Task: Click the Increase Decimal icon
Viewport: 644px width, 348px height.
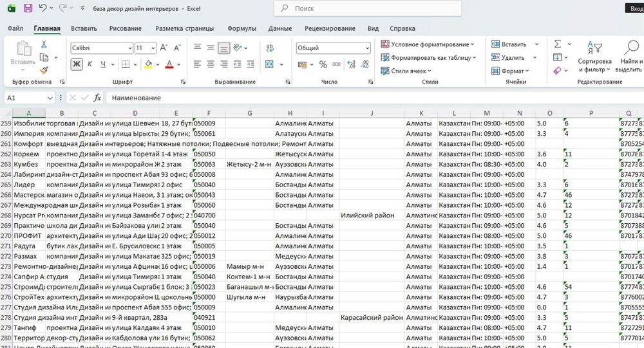Action: pyautogui.click(x=352, y=64)
